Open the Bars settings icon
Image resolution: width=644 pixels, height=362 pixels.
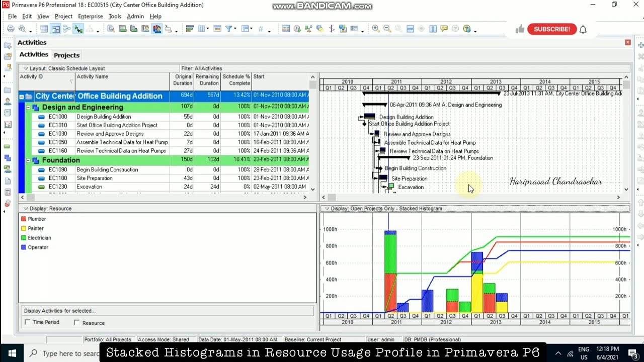pyautogui.click(x=190, y=29)
